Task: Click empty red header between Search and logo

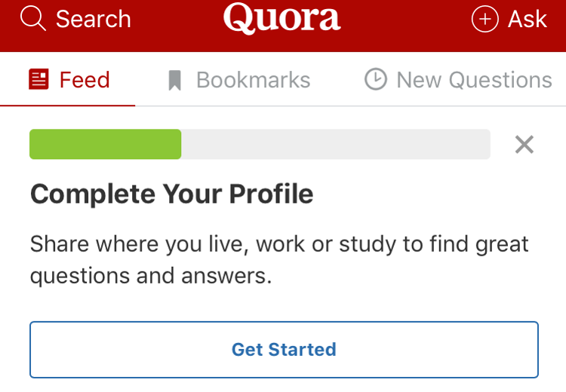Action: [177, 19]
